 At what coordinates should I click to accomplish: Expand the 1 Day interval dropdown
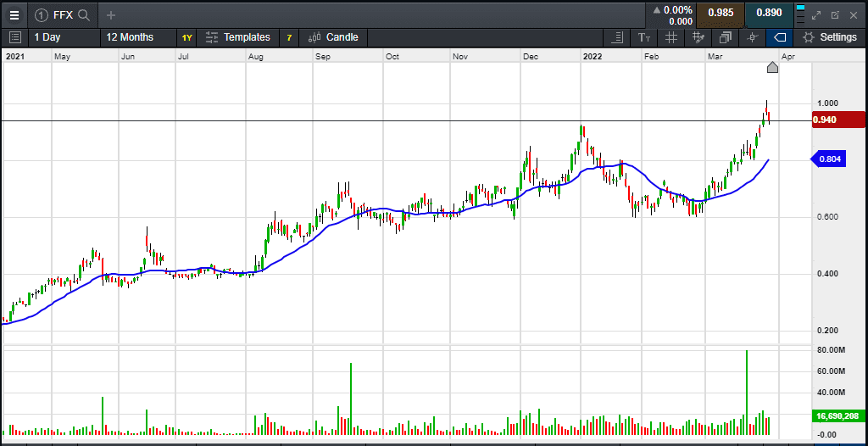(47, 37)
